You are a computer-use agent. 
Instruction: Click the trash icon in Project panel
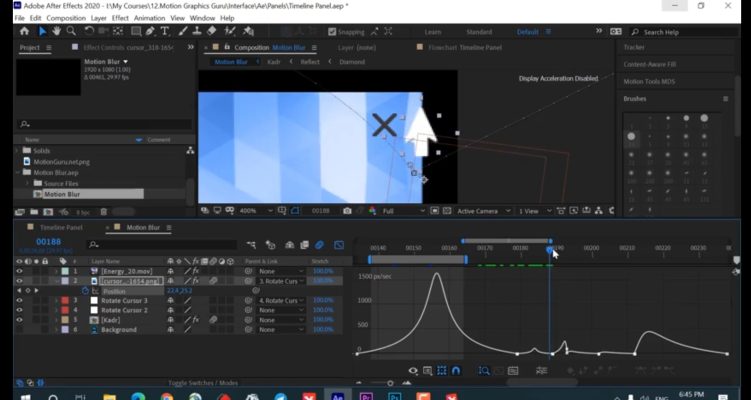[103, 212]
